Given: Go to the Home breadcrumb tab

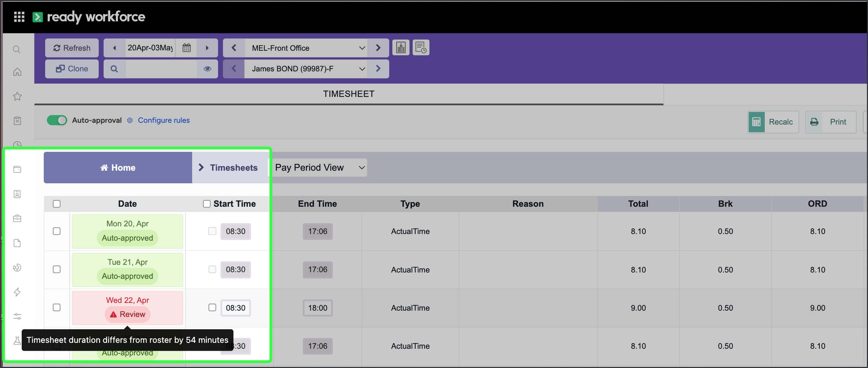Looking at the screenshot, I should [118, 168].
